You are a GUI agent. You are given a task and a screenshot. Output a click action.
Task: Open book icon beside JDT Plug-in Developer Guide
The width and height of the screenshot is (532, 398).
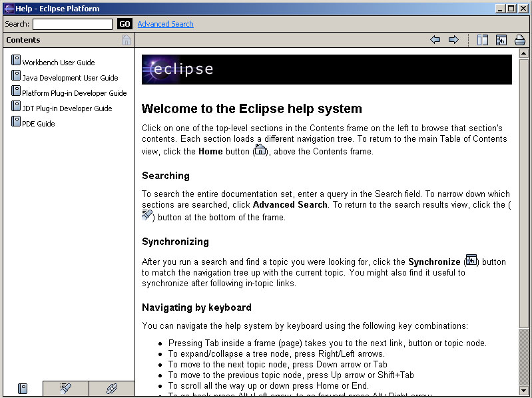pyautogui.click(x=16, y=106)
